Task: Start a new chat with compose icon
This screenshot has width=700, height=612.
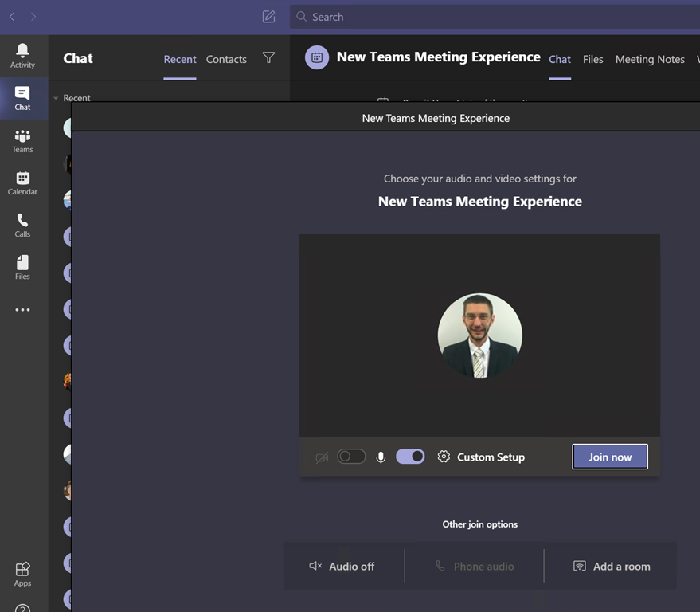Action: pyautogui.click(x=268, y=17)
